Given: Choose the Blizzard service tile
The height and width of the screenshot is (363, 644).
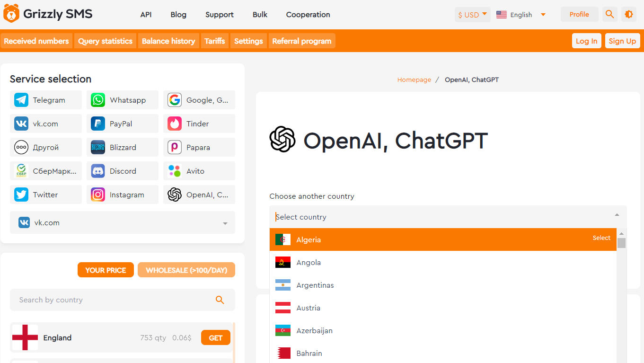Looking at the screenshot, I should pyautogui.click(x=123, y=147).
